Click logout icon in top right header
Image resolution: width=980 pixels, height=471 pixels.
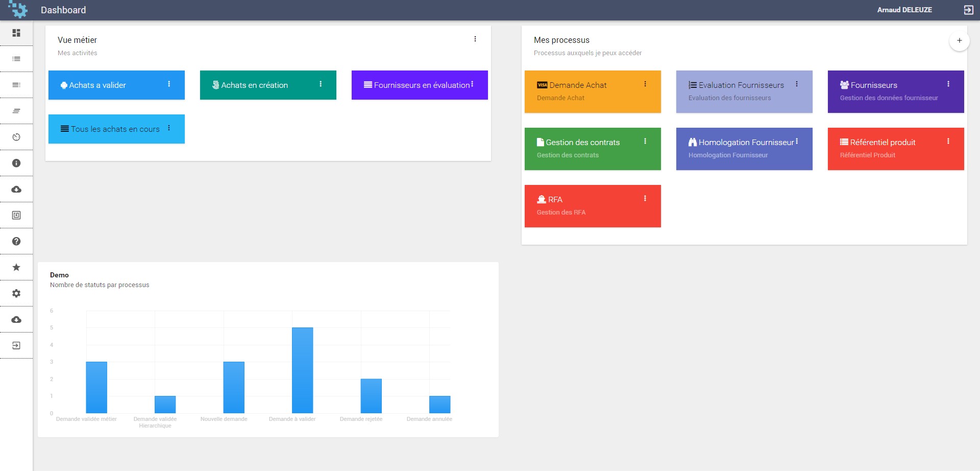tap(968, 10)
